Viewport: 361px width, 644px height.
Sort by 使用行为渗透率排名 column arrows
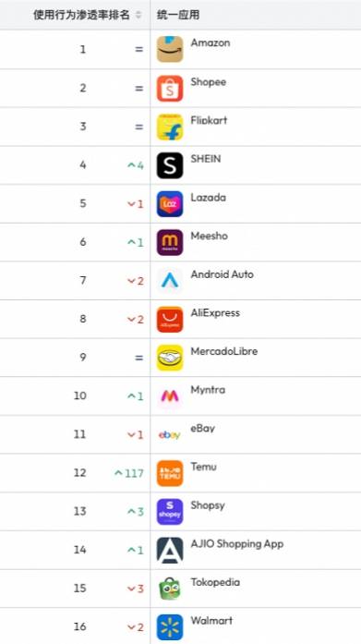(x=138, y=15)
